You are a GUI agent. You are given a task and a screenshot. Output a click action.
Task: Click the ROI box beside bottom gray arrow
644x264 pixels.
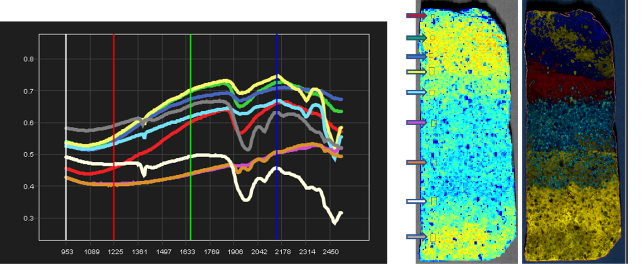coord(433,237)
